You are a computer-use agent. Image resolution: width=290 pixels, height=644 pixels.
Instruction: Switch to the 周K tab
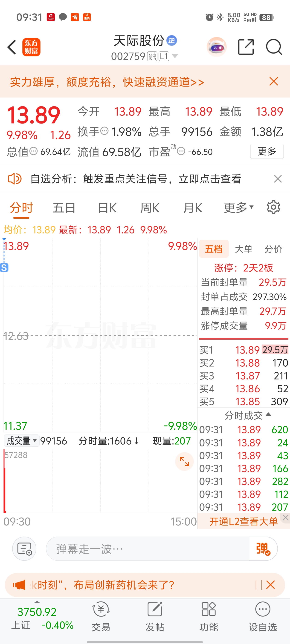tap(150, 208)
